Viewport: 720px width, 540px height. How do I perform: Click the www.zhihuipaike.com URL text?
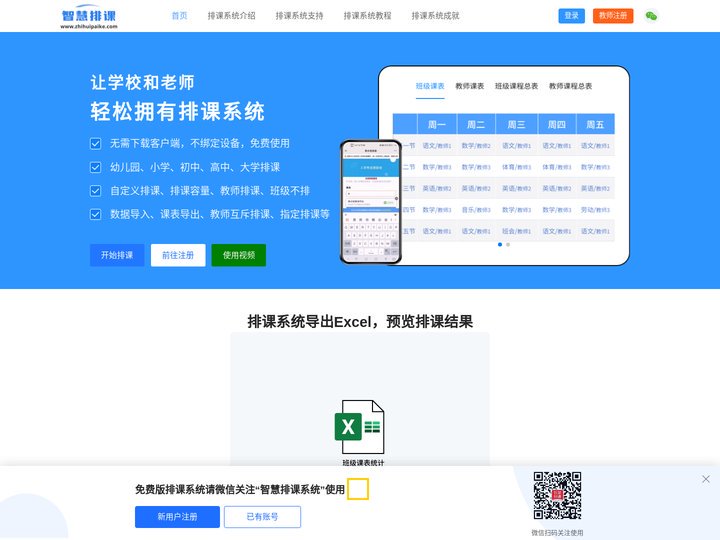89,27
